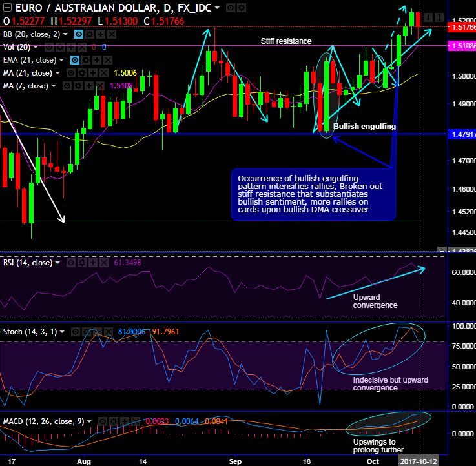Open Stoch settings gear
Image resolution: width=476 pixels, height=466 pixels.
(87, 332)
